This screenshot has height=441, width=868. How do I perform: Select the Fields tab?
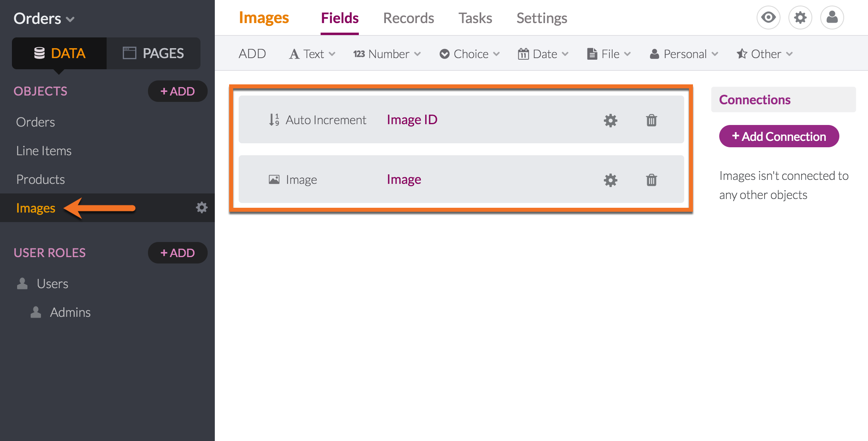coord(340,18)
